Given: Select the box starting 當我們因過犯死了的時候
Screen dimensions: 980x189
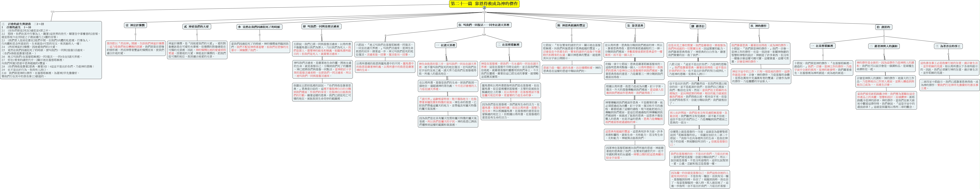Looking at the screenshot, I should coord(260,47).
